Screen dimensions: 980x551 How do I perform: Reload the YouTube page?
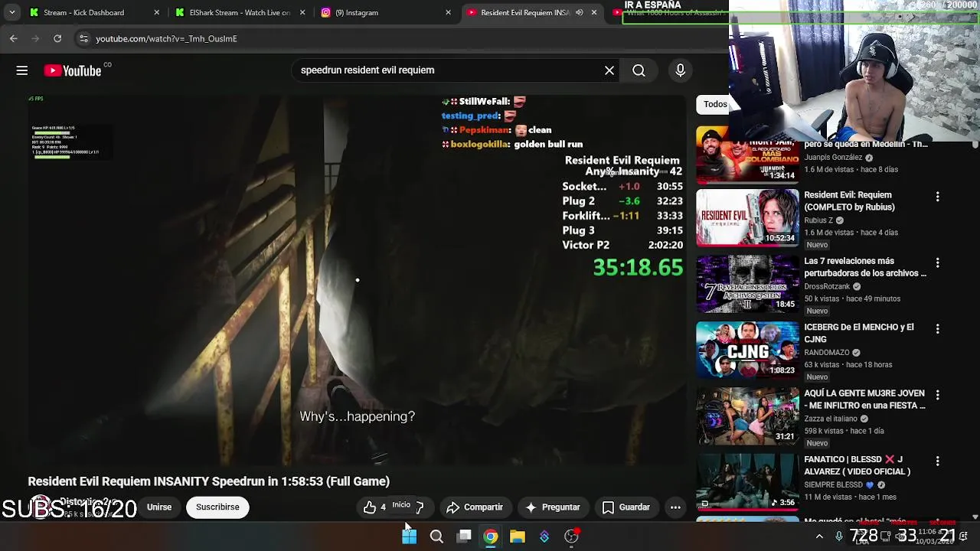[57, 38]
